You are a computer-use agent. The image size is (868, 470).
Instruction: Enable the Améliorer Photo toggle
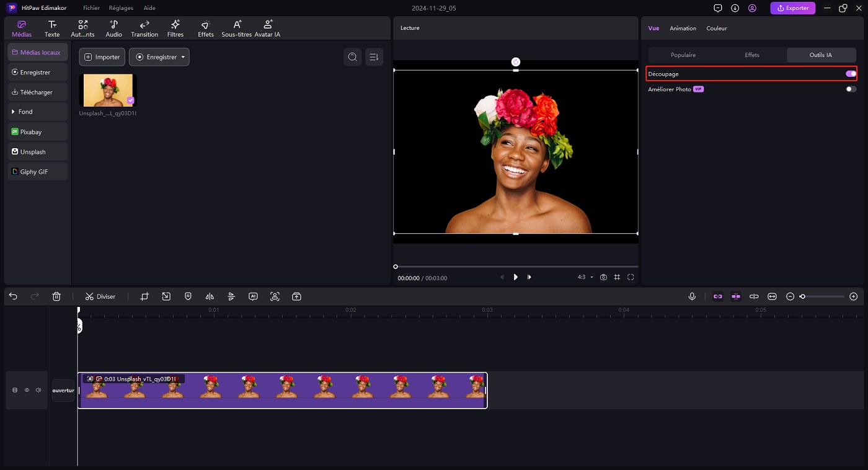coord(851,89)
